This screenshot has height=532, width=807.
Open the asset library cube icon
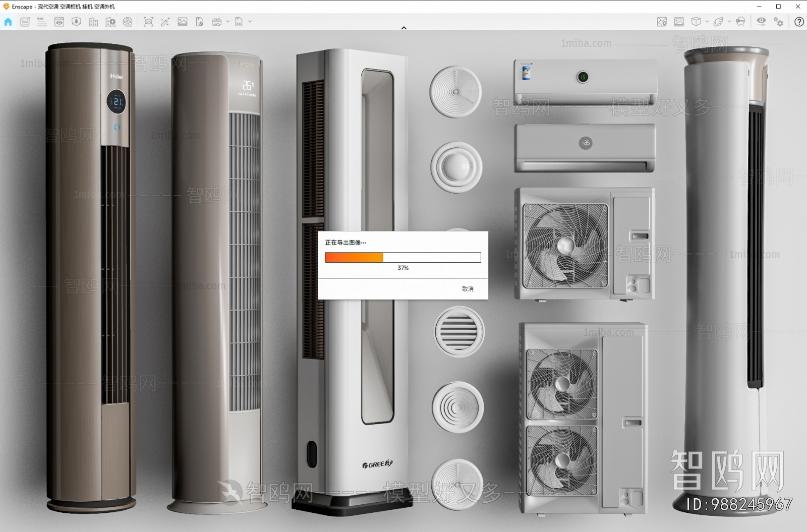pyautogui.click(x=696, y=22)
